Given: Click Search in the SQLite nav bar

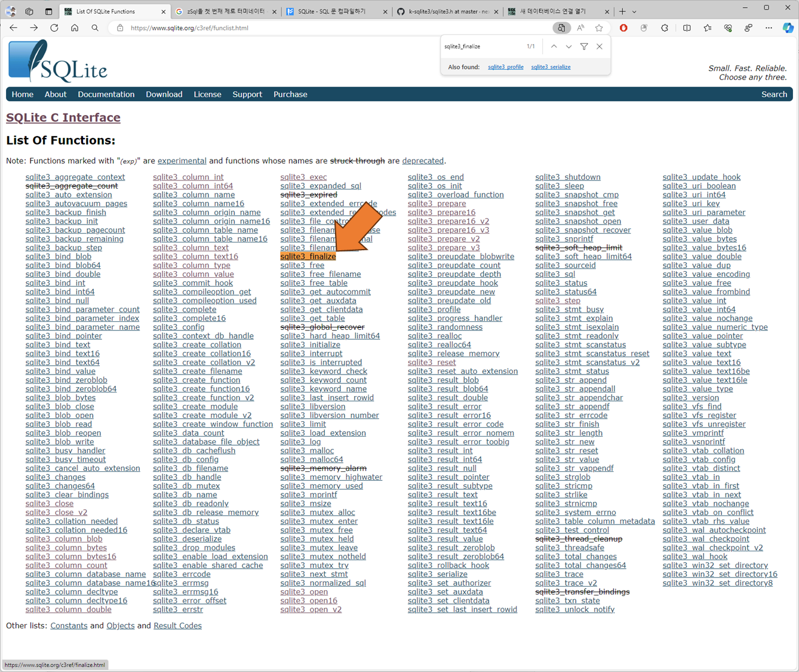Looking at the screenshot, I should (774, 94).
